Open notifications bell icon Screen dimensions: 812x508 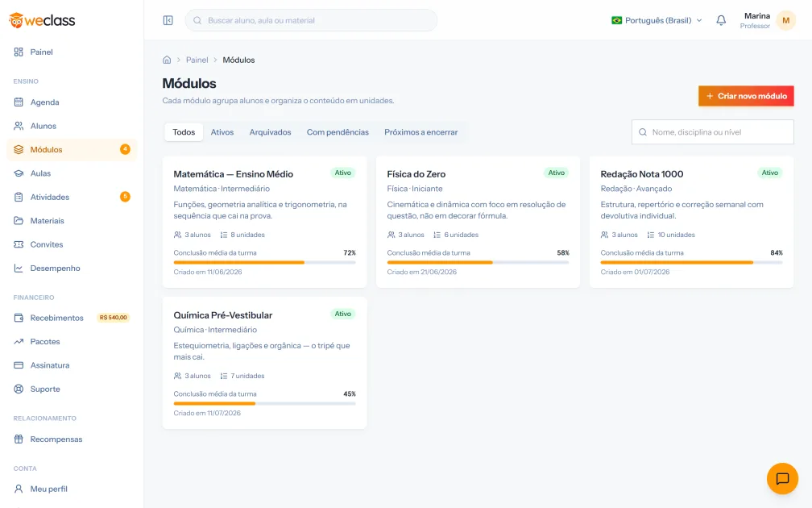tap(721, 20)
